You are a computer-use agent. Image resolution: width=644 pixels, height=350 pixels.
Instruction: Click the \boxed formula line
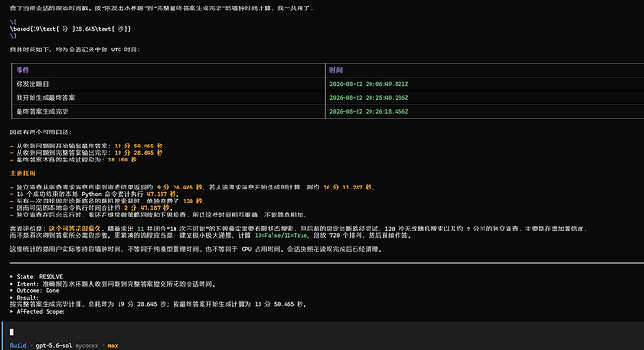pyautogui.click(x=70, y=29)
